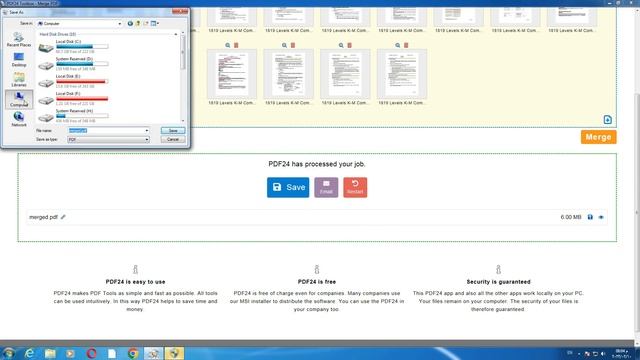Screen dimensions: 640x360
Task: Open Desktop in the Save As sidebar
Action: (x=19, y=60)
